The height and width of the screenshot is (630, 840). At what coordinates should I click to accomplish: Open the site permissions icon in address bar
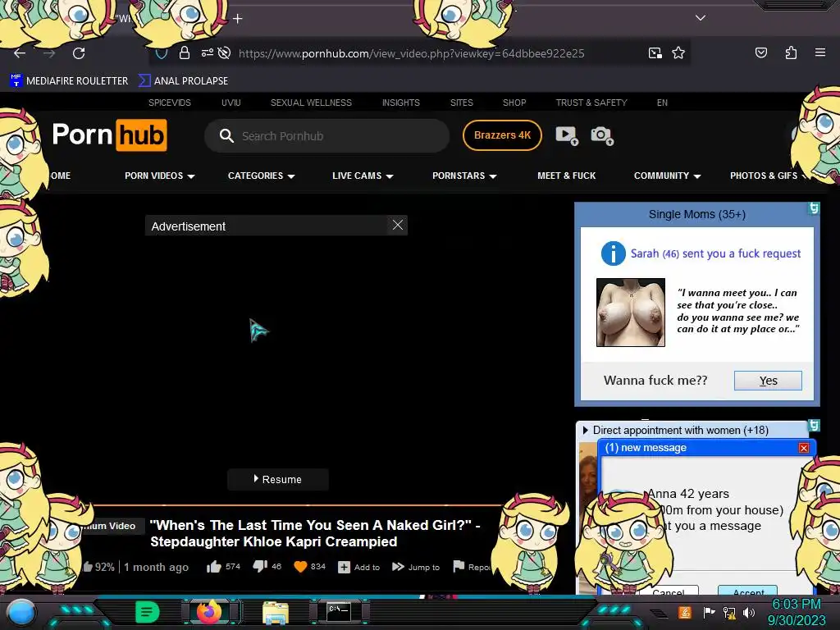(x=207, y=52)
